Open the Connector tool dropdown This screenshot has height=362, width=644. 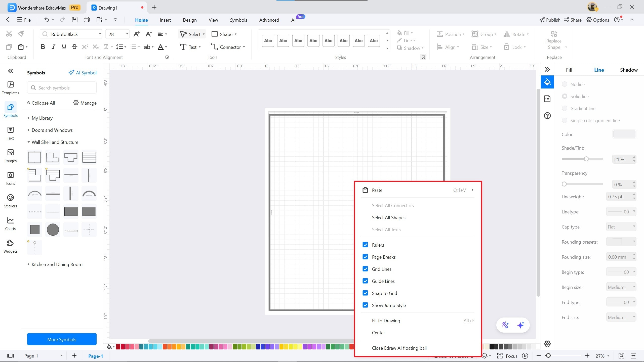[x=244, y=47]
